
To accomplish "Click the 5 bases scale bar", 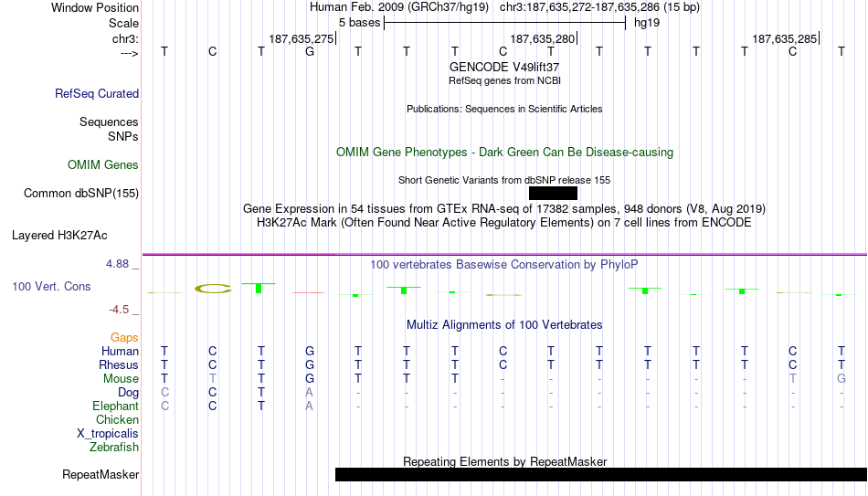I will (x=504, y=23).
